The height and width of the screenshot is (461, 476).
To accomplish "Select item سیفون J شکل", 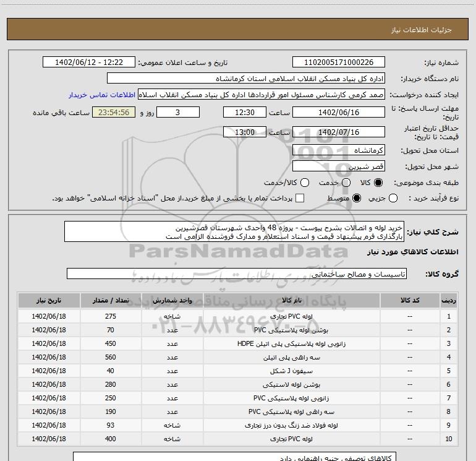I will pos(291,371).
